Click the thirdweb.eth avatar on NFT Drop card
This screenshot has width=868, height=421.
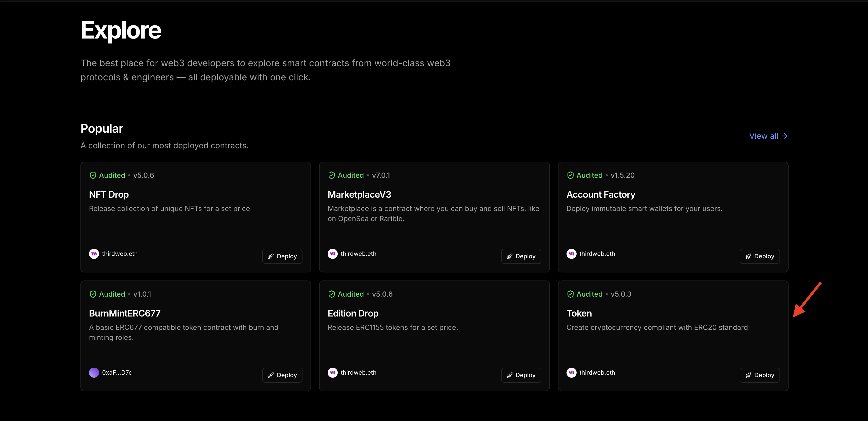point(94,254)
